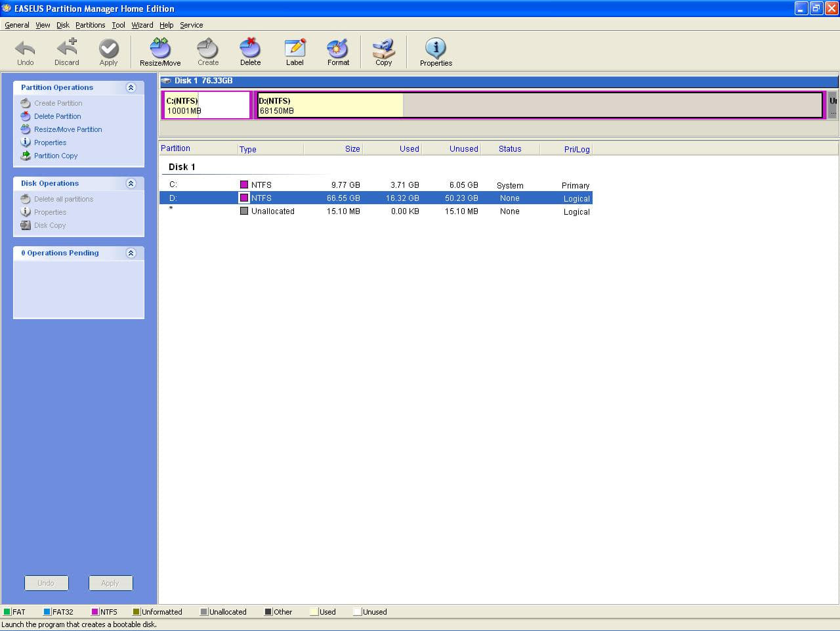
Task: Click the Delete Partition sidebar icon
Action: coord(26,116)
